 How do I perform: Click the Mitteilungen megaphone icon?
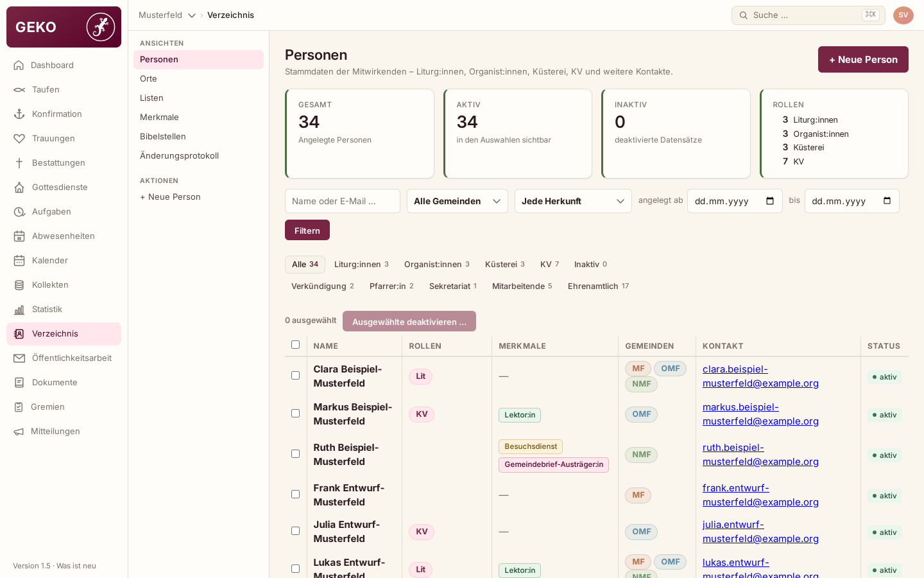[x=19, y=431]
